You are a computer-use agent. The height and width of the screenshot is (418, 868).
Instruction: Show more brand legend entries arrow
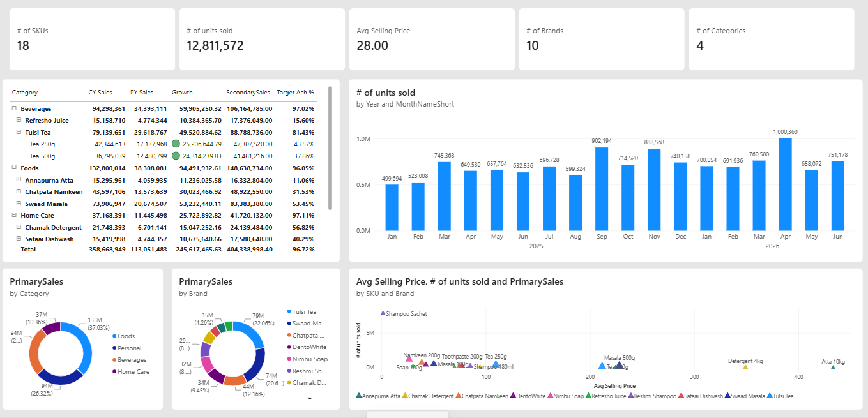pos(310,398)
